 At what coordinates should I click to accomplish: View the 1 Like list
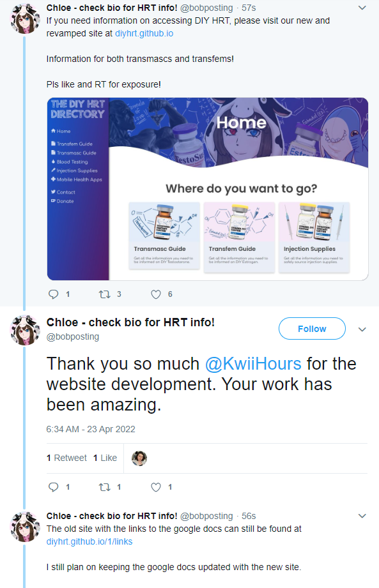pos(105,458)
